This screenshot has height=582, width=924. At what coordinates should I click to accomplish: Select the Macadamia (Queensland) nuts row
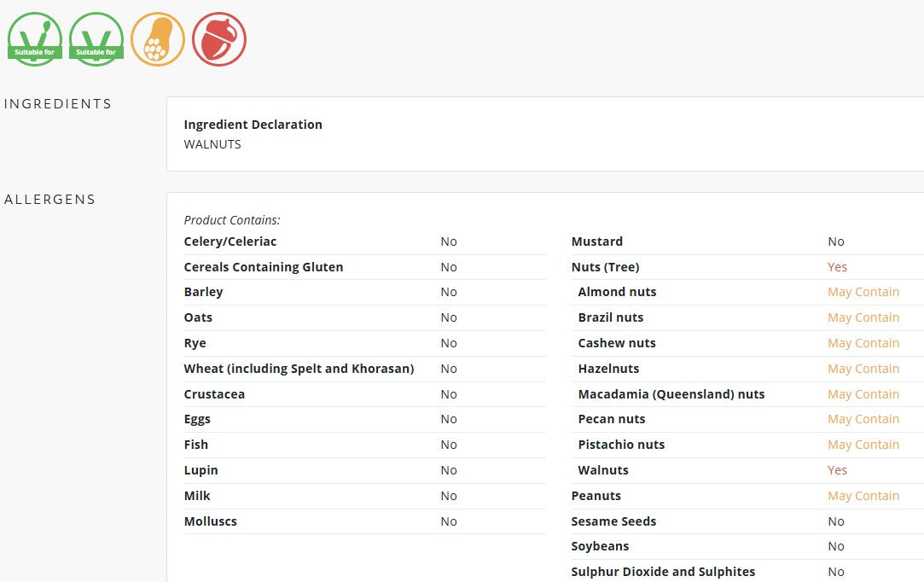(x=747, y=394)
